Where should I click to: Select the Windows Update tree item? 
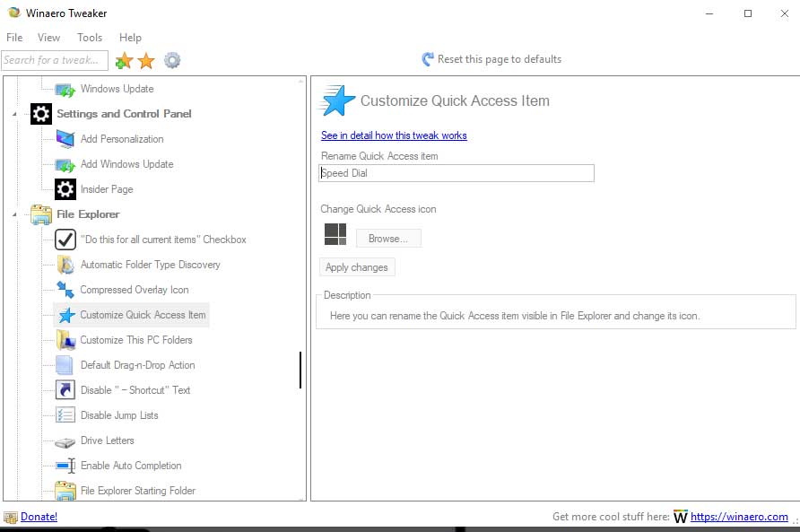coord(117,89)
